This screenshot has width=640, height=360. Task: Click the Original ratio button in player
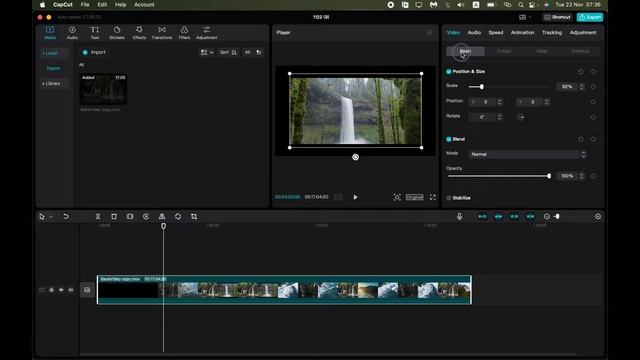[414, 197]
